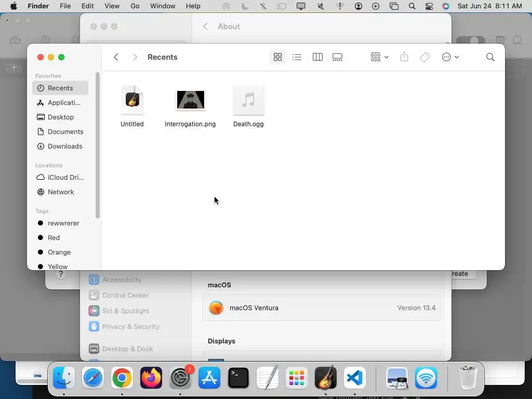Open Terminal from the Dock
The height and width of the screenshot is (399, 532).
point(238,378)
